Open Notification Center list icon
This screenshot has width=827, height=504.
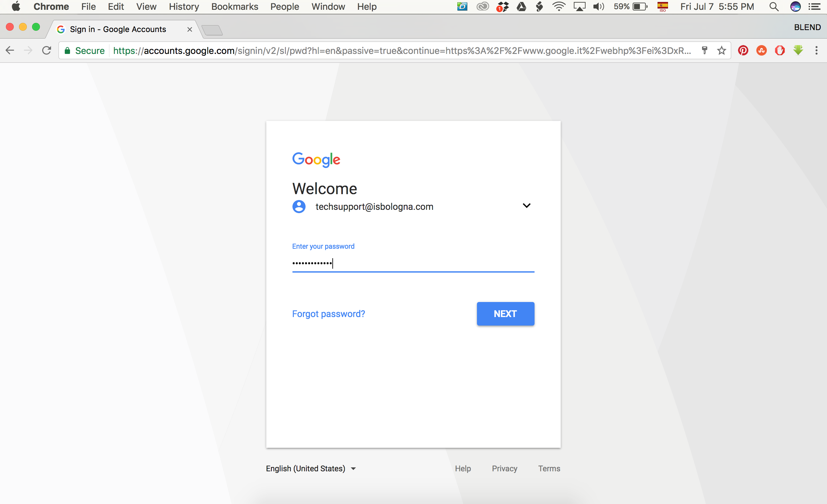tap(814, 7)
